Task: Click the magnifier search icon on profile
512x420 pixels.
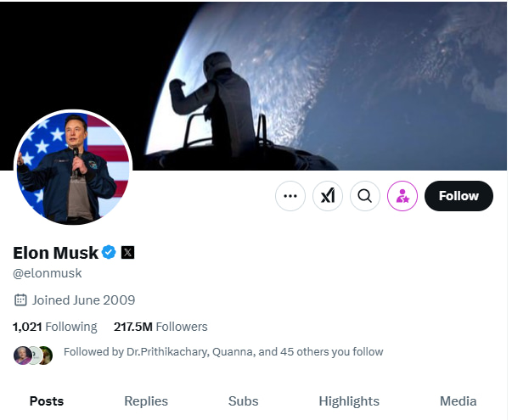Action: tap(365, 196)
